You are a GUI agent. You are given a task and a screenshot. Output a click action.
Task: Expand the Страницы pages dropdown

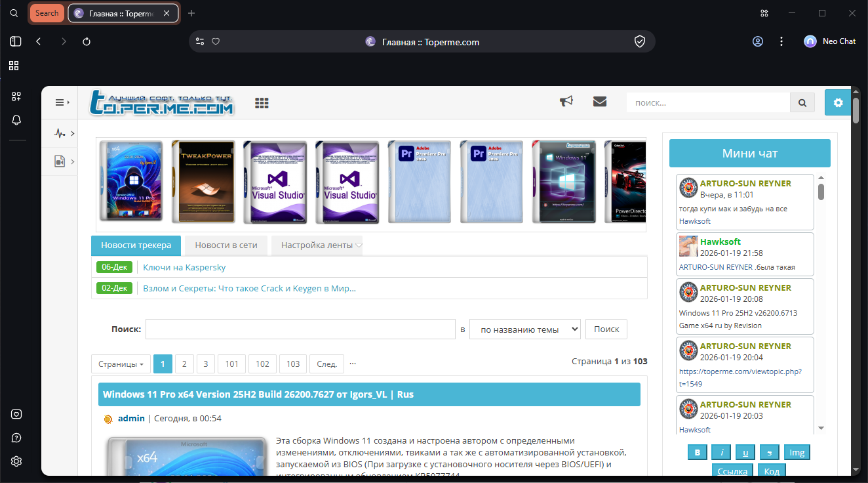click(121, 364)
